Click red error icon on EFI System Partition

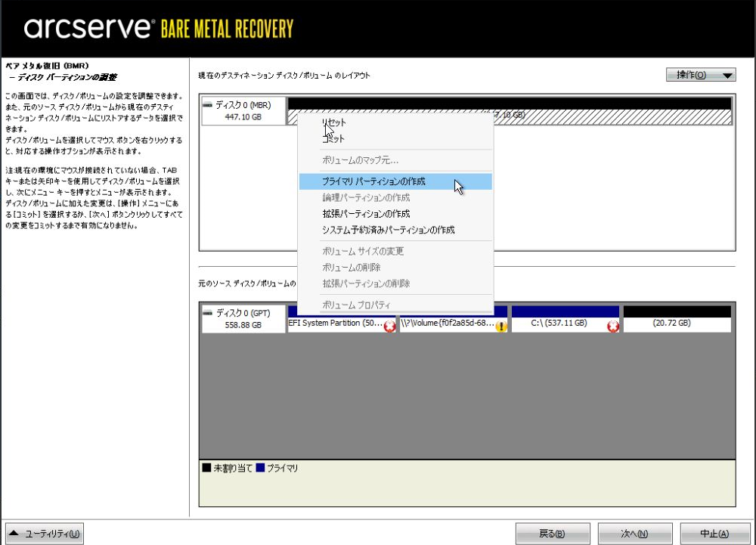click(x=389, y=327)
